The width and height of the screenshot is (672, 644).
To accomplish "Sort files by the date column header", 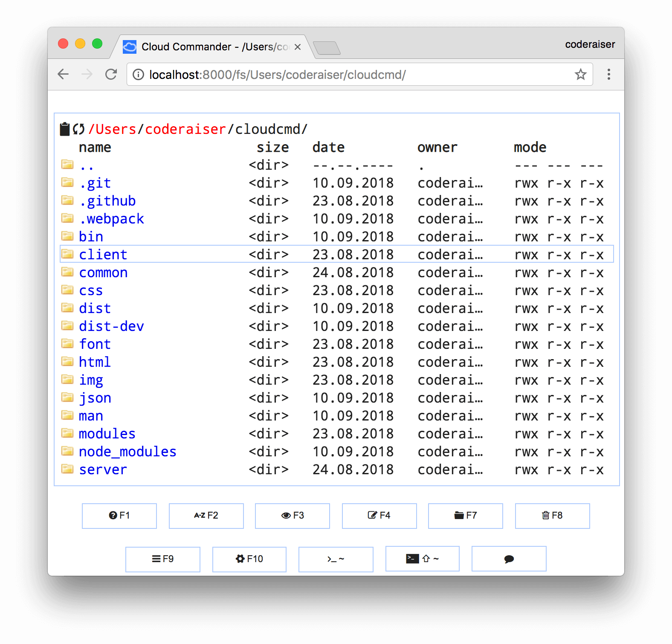I will (x=328, y=148).
